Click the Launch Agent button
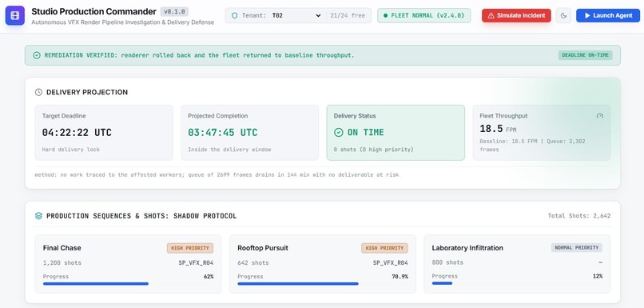644x308 pixels. tap(608, 16)
